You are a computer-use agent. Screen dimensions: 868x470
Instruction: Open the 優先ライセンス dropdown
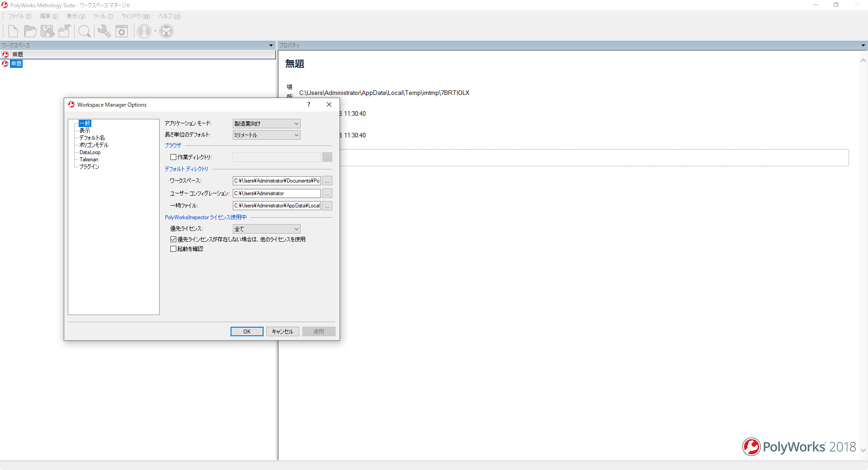267,229
